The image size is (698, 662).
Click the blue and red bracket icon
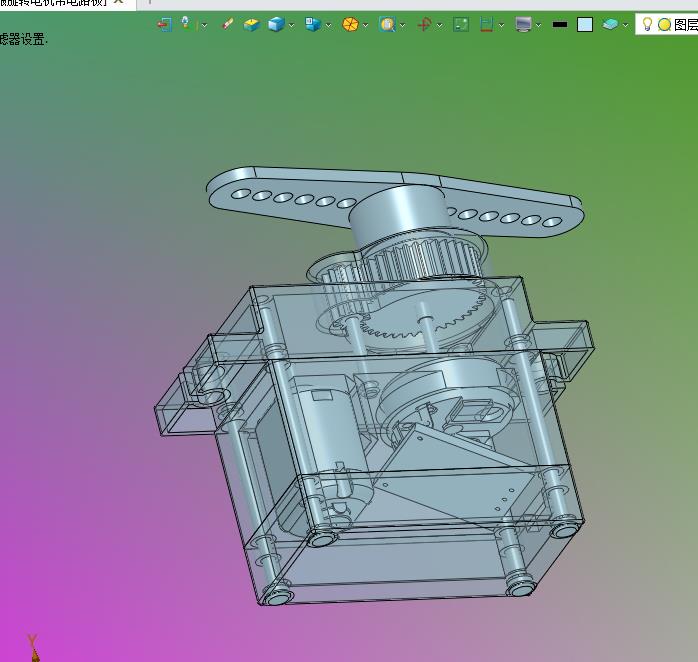coord(486,24)
